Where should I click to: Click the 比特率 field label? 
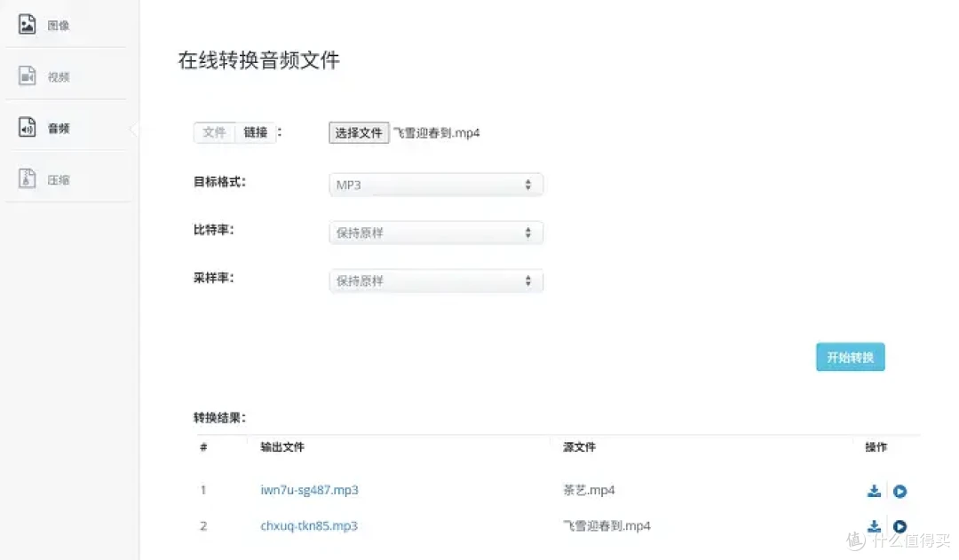(213, 230)
